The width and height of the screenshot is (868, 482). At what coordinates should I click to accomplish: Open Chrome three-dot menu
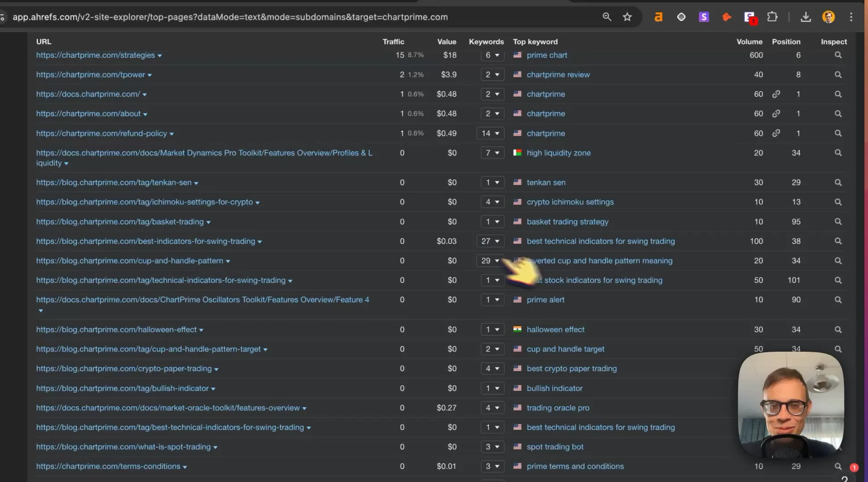(x=851, y=17)
